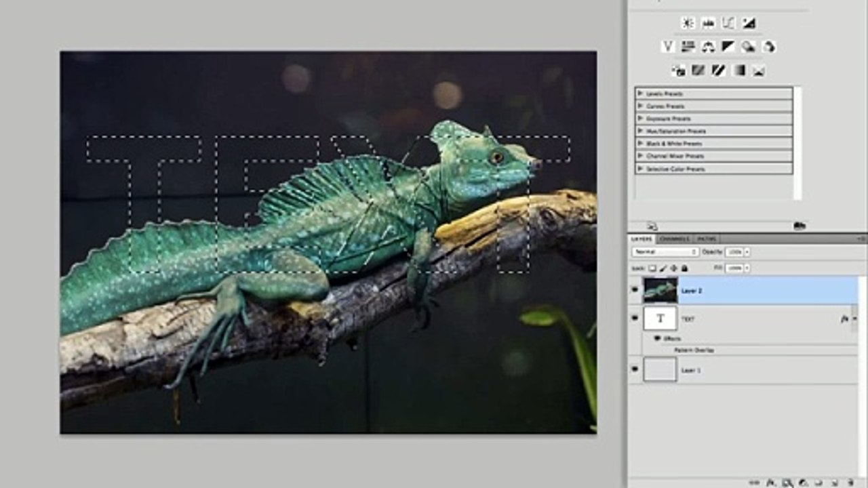Screen dimensions: 868x488
Task: Click the Fill value field
Action: pos(734,268)
